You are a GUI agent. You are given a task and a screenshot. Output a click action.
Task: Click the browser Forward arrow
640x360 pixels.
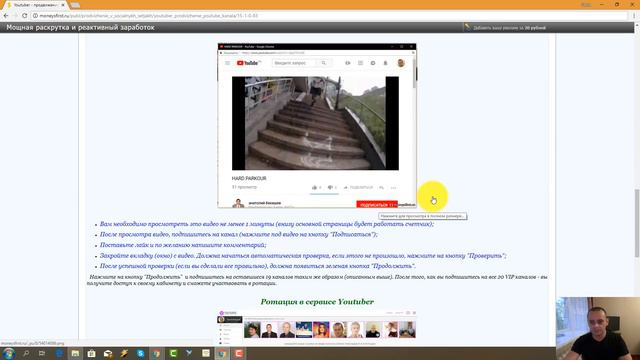[15, 16]
